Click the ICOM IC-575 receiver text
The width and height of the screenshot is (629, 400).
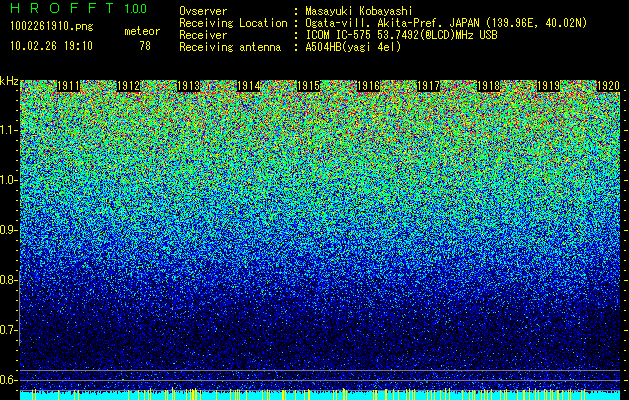(x=401, y=35)
